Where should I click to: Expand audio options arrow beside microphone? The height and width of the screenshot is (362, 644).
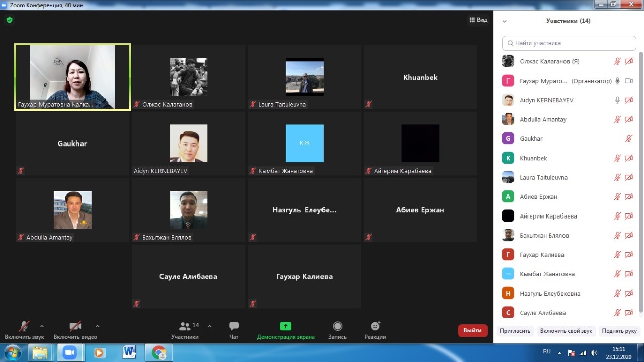(42, 326)
